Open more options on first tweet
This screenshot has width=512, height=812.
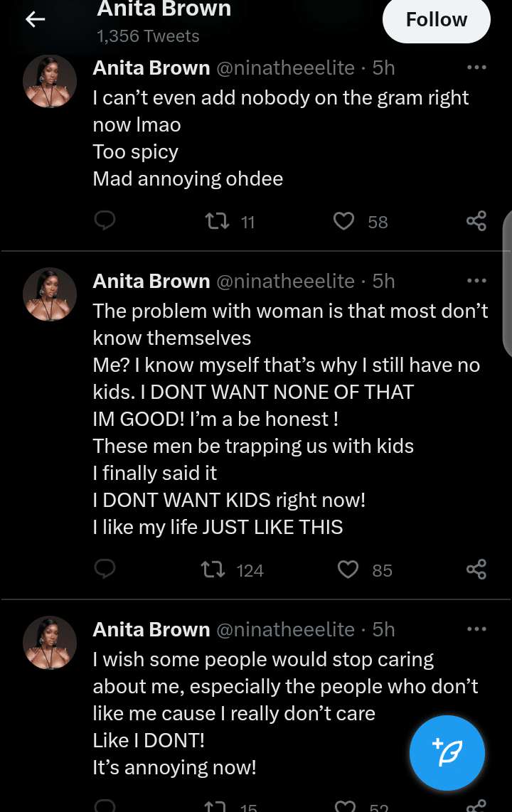click(476, 68)
